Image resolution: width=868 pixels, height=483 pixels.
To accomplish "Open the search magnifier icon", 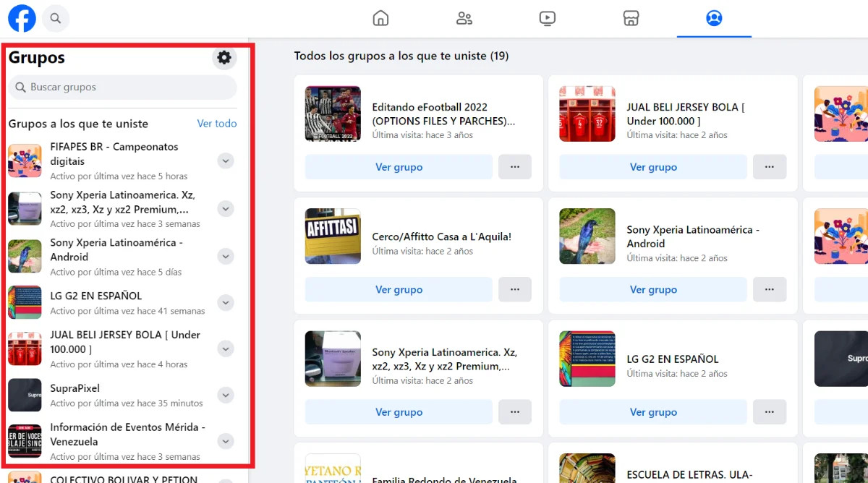I will coord(56,18).
